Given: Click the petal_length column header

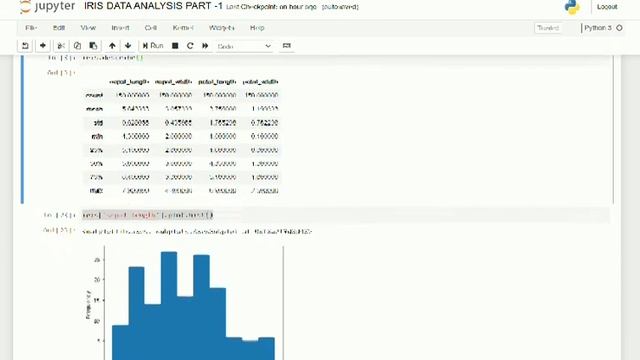Looking at the screenshot, I should pyautogui.click(x=217, y=82).
